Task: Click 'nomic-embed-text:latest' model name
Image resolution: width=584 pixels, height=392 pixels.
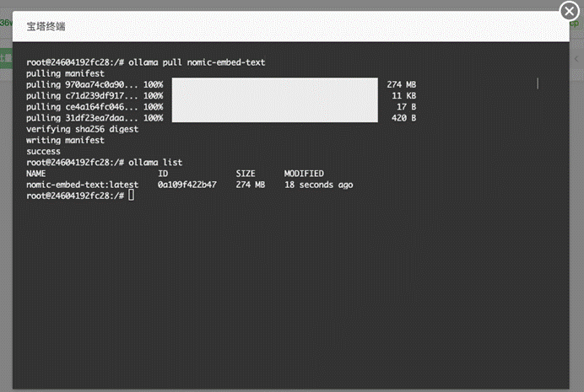Action: pyautogui.click(x=83, y=185)
